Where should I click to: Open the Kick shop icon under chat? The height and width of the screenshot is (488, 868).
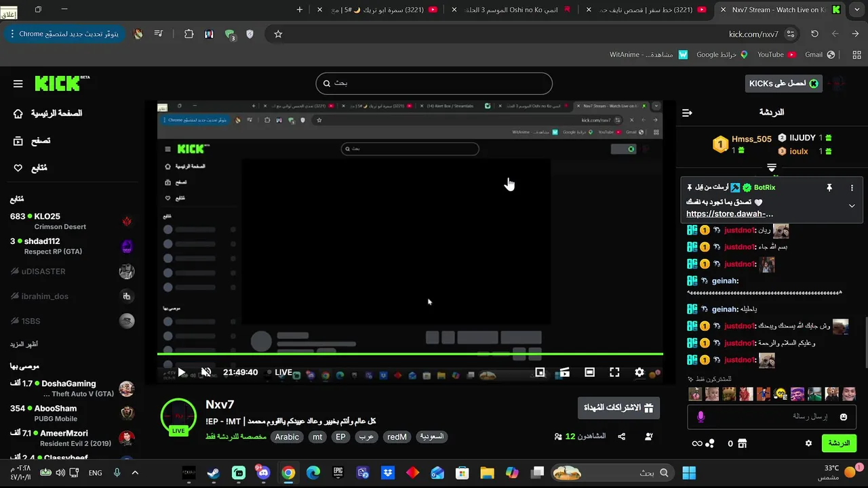click(743, 443)
